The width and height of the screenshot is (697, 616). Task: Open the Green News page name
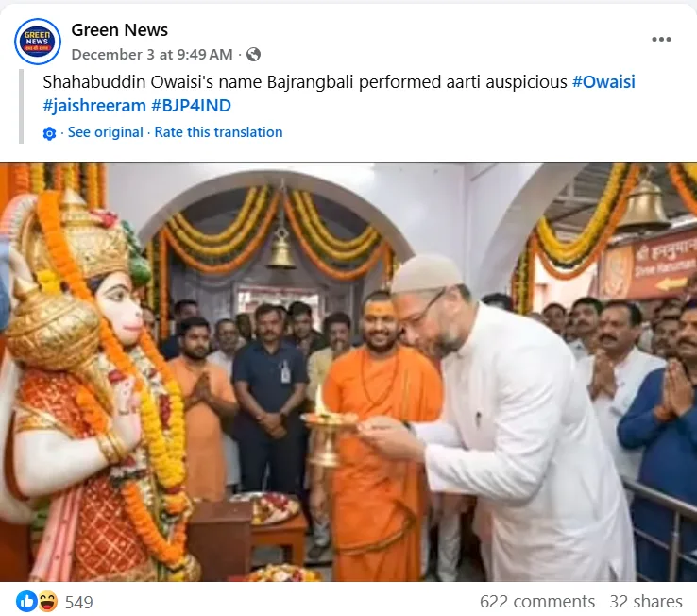click(120, 30)
